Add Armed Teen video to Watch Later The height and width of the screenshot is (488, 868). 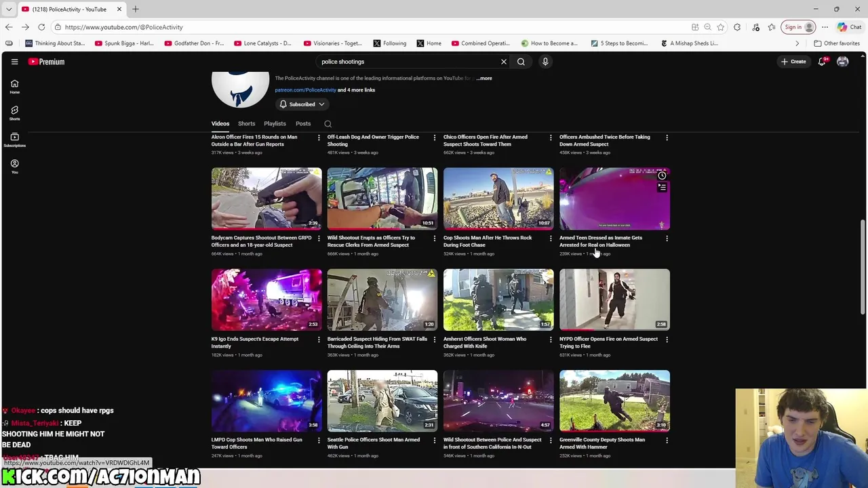click(x=662, y=176)
